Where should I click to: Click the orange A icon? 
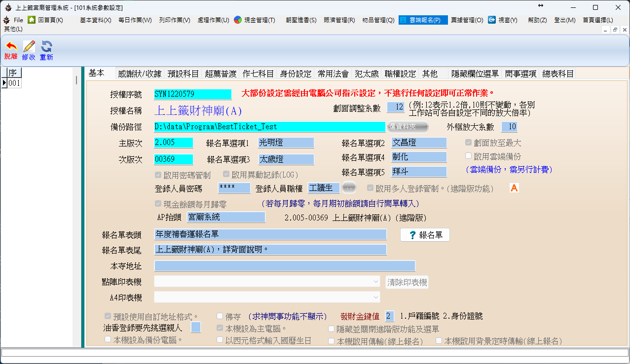pyautogui.click(x=514, y=188)
